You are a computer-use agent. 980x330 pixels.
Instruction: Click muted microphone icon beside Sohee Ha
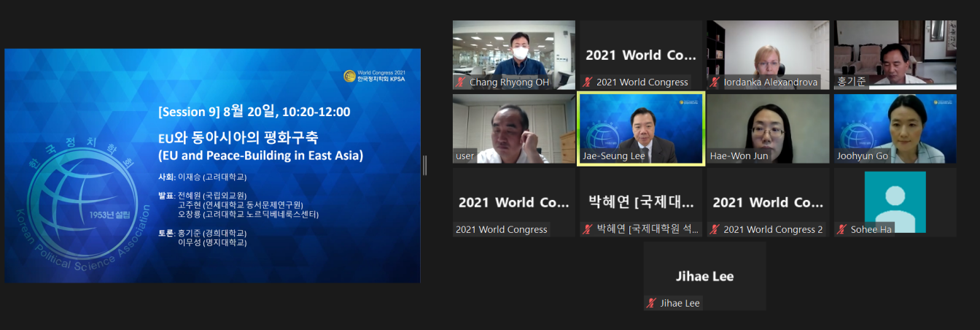pyautogui.click(x=841, y=229)
